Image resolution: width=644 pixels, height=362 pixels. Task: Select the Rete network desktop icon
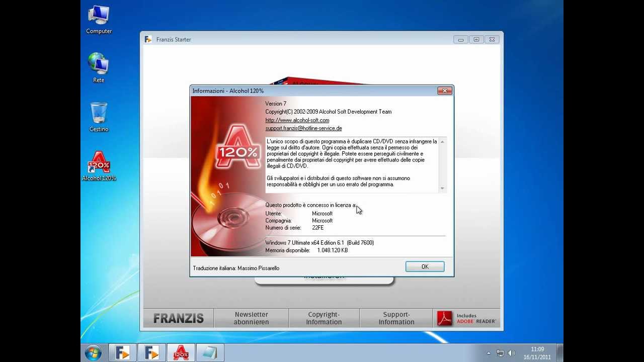point(99,68)
